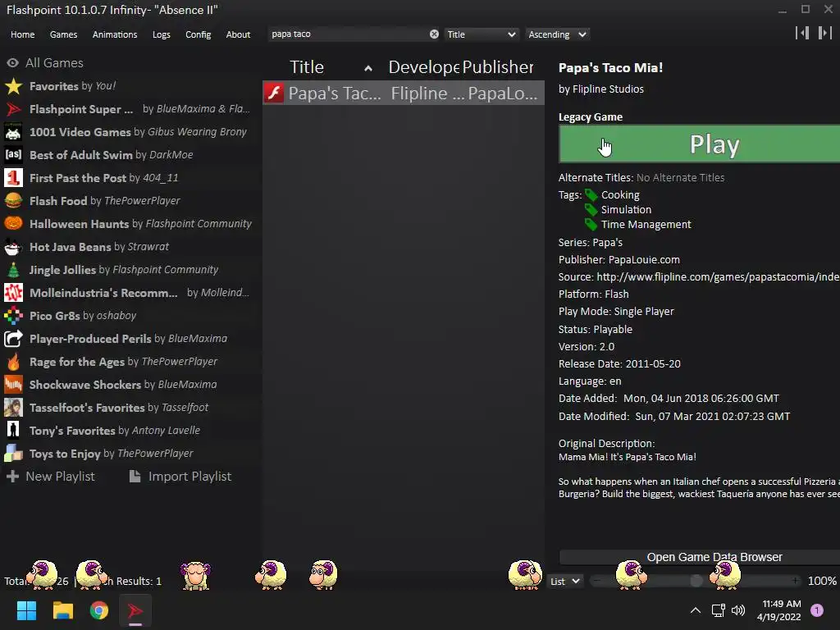
Task: Click the Pico Gr8s playlist icon
Action: (13, 316)
